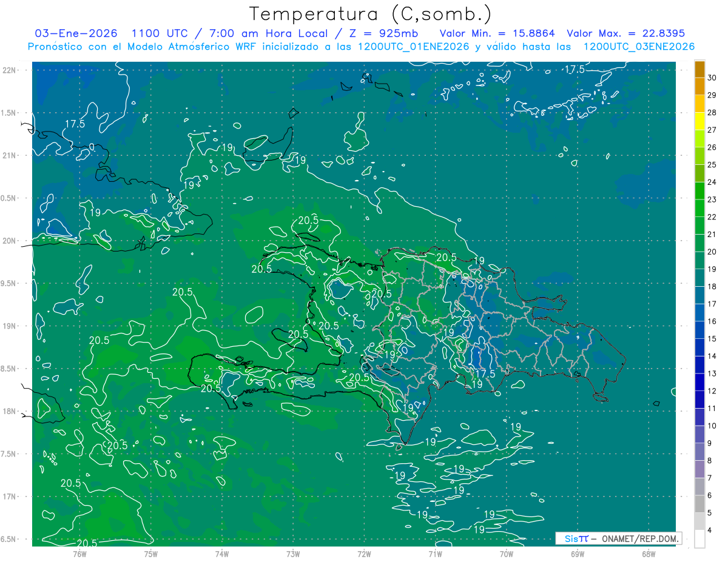This screenshot has width=728, height=562.
Task: Click the "8.5N" latitude axis label
Action: (x=8, y=369)
